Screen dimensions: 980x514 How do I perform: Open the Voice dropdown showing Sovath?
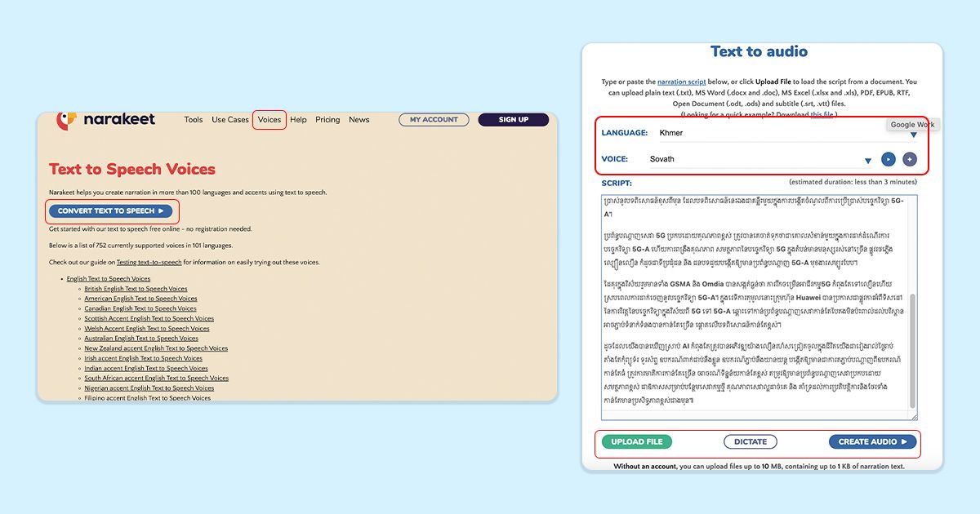(x=761, y=159)
